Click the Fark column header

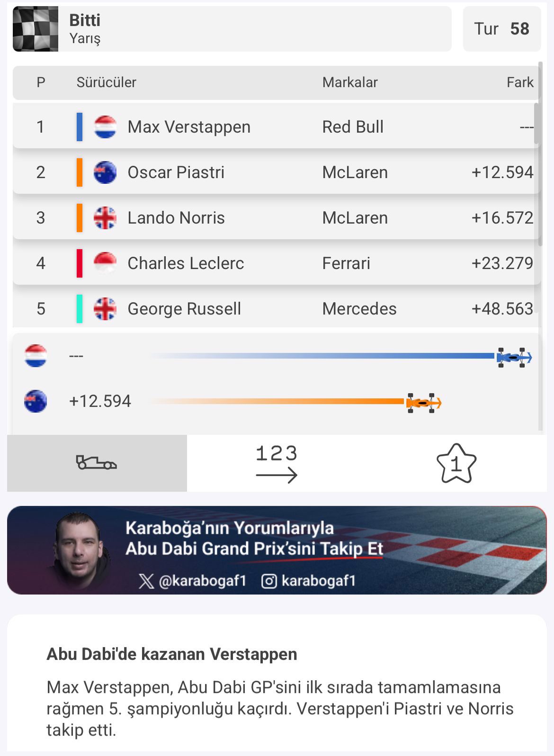[x=519, y=82]
